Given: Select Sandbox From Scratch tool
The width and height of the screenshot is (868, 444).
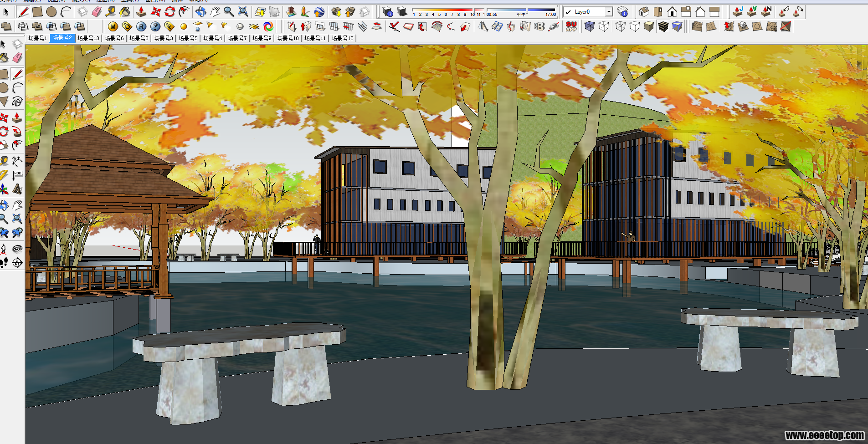Looking at the screenshot, I should (x=711, y=26).
